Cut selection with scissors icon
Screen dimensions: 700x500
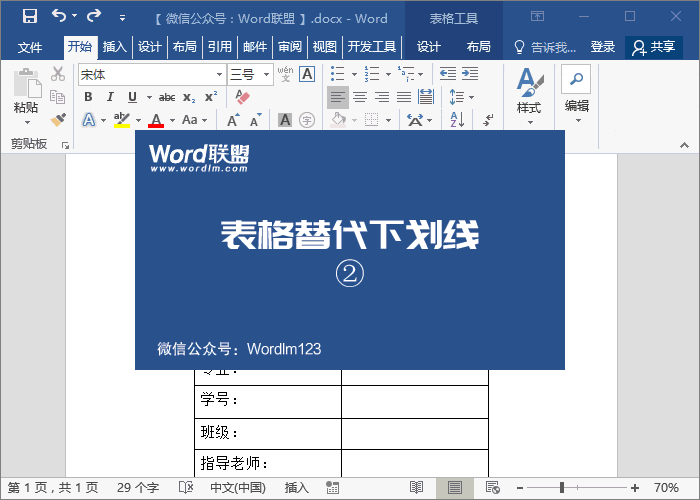tap(58, 74)
